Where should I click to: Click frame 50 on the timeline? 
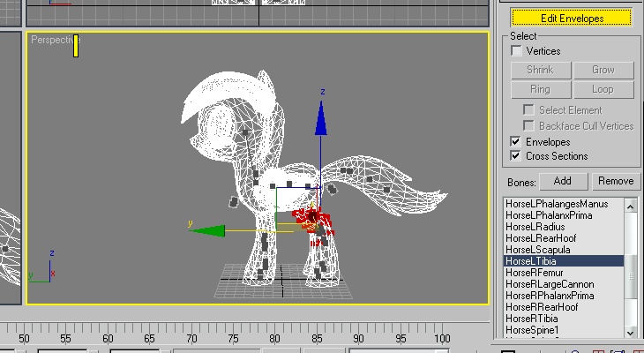tap(24, 339)
